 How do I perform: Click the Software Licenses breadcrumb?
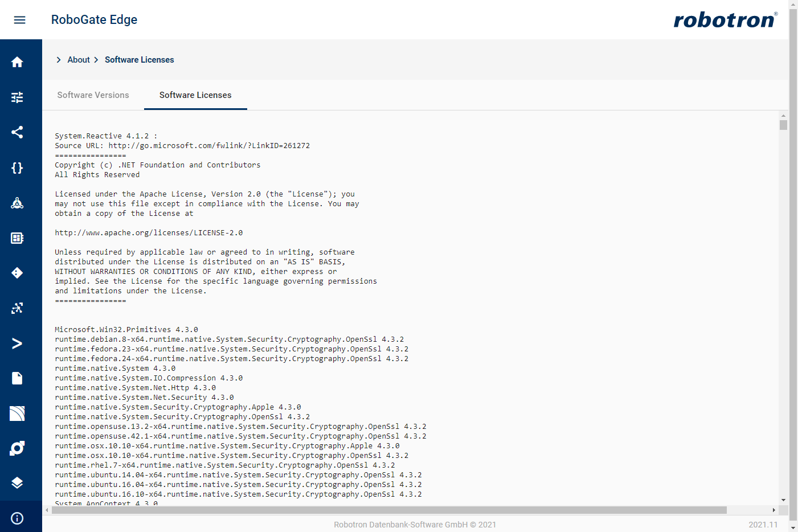point(140,60)
